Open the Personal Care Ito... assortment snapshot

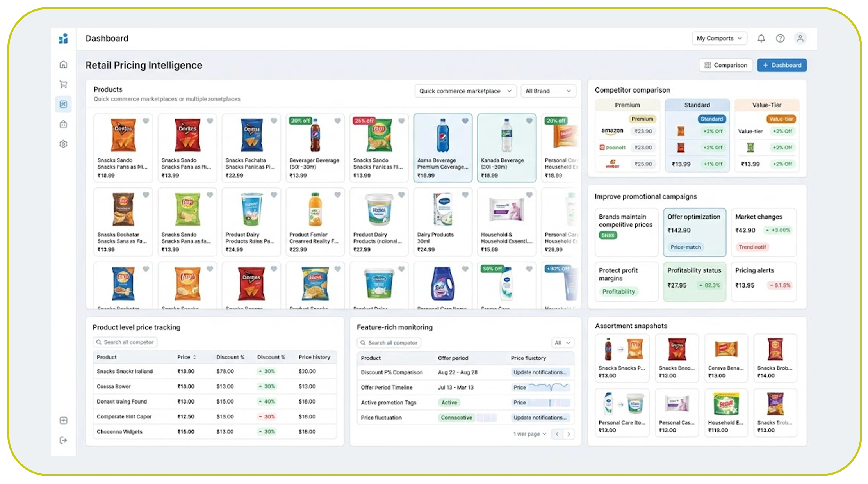pos(622,412)
